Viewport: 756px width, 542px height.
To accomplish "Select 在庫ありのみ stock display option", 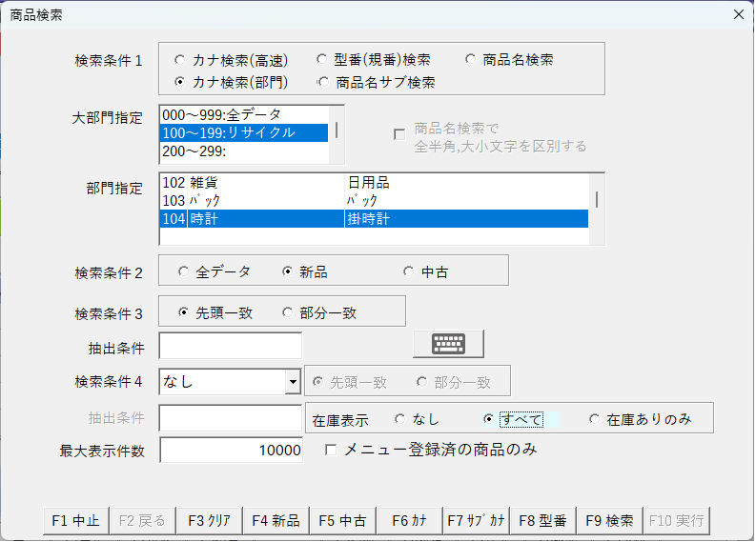I will pyautogui.click(x=594, y=419).
